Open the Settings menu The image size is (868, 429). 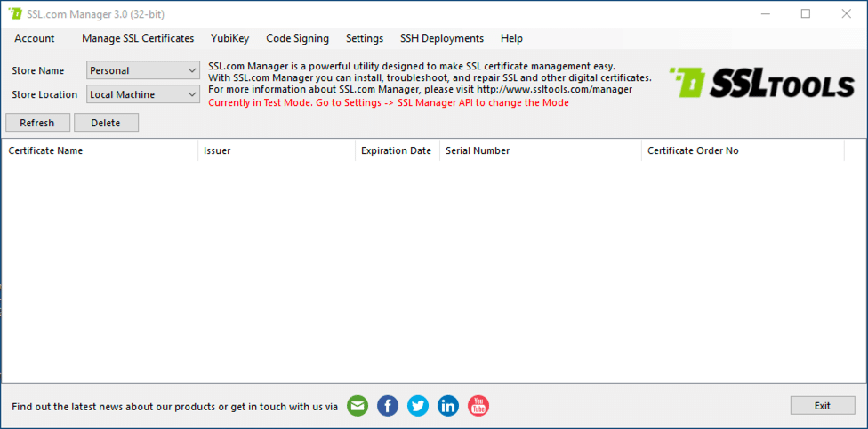click(x=365, y=38)
